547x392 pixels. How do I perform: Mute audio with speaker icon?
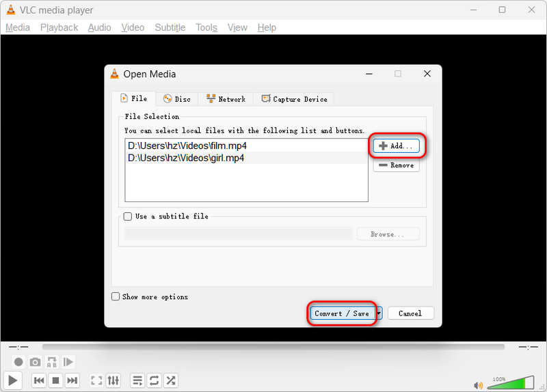tap(478, 385)
